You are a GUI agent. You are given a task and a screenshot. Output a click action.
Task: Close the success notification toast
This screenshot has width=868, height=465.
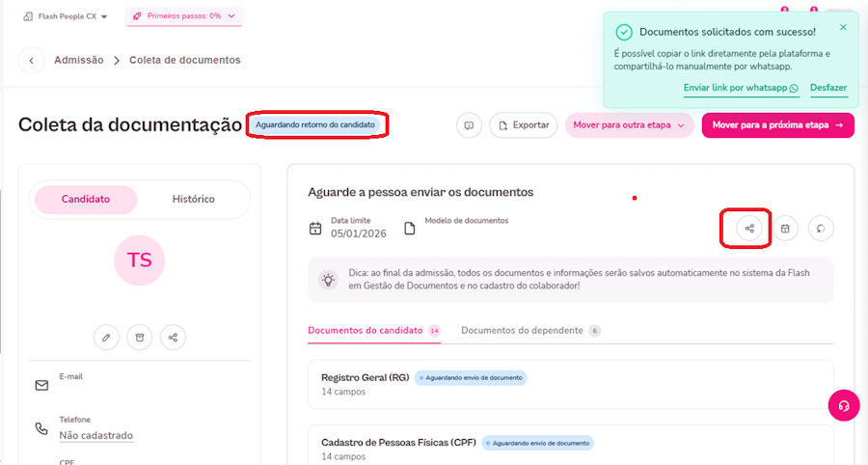coord(843,27)
